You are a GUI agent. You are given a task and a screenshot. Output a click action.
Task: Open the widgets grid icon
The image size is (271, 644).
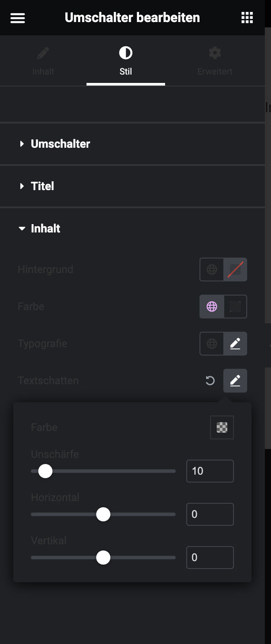(247, 18)
